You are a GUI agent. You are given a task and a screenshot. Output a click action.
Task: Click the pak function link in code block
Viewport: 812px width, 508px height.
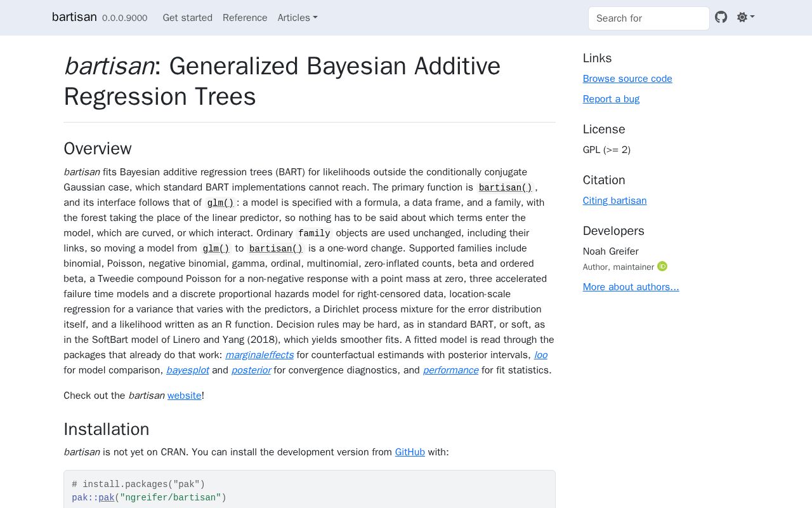pyautogui.click(x=106, y=498)
